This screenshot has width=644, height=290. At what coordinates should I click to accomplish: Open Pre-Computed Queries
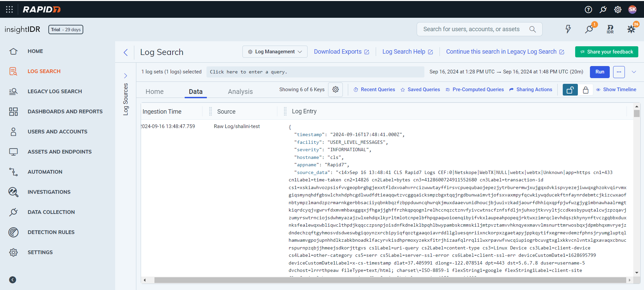tap(475, 90)
